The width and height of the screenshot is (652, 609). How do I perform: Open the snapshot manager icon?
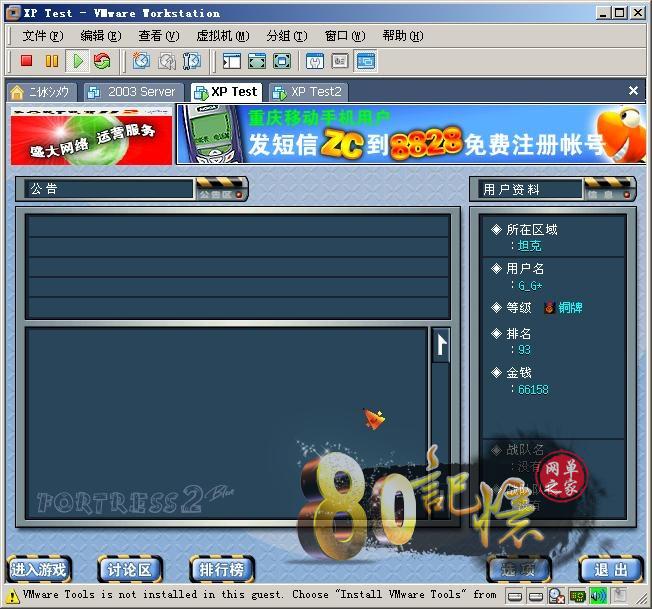click(x=191, y=61)
